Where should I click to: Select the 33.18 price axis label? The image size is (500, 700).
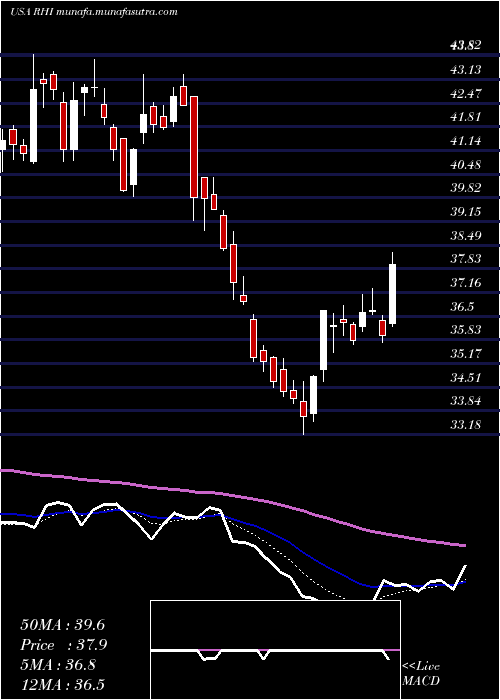[466, 425]
